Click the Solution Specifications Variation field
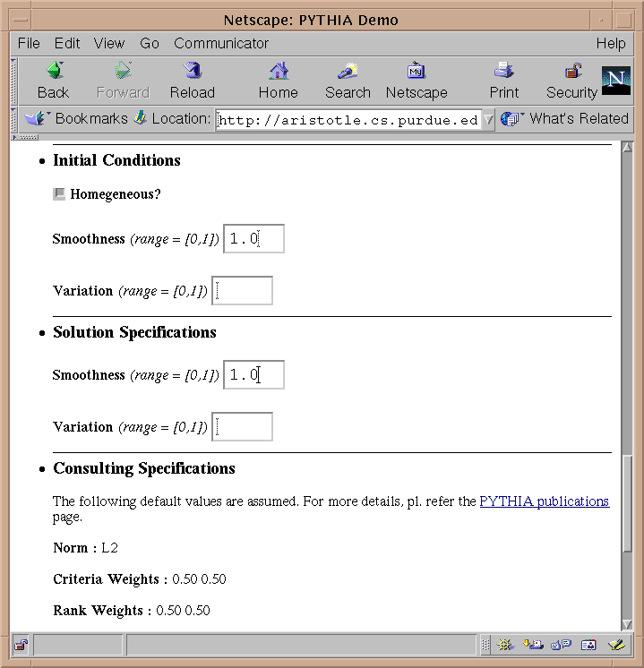Viewport: 644px width, 668px height. tap(242, 426)
